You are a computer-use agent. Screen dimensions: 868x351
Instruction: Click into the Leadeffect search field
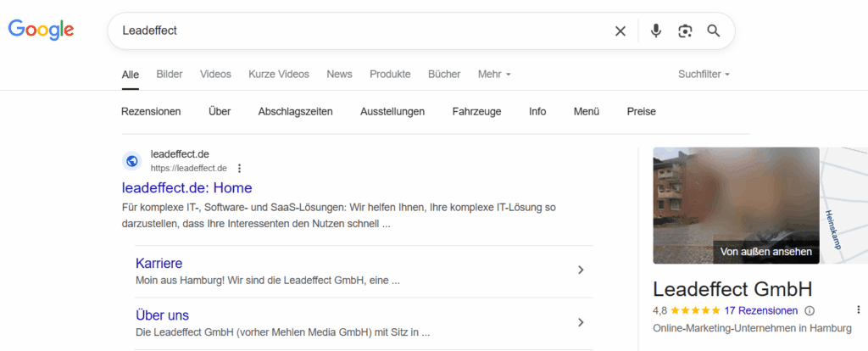tap(356, 31)
